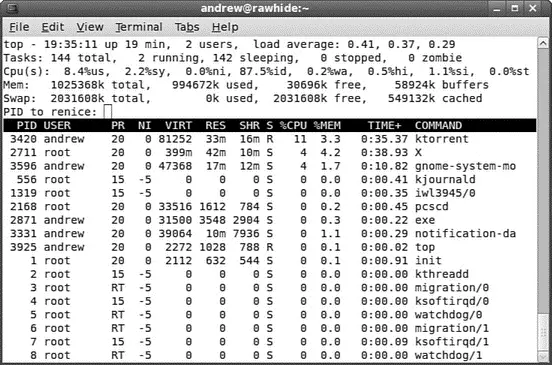The width and height of the screenshot is (552, 365).
Task: Open the View menu
Action: click(90, 27)
